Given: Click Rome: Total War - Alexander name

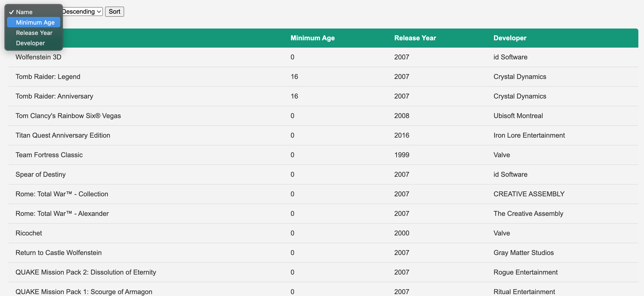Looking at the screenshot, I should 62,214.
